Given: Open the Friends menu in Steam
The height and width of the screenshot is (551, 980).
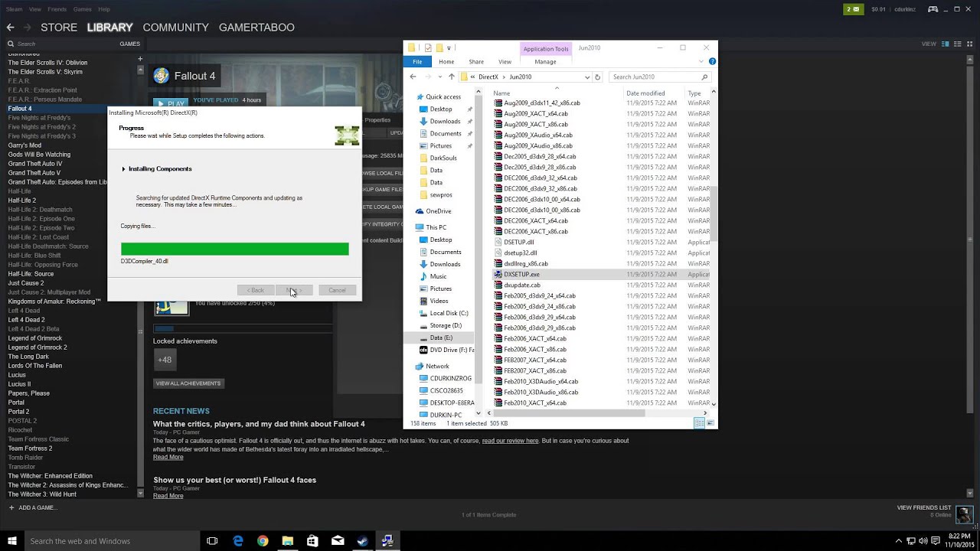Looking at the screenshot, I should [57, 9].
